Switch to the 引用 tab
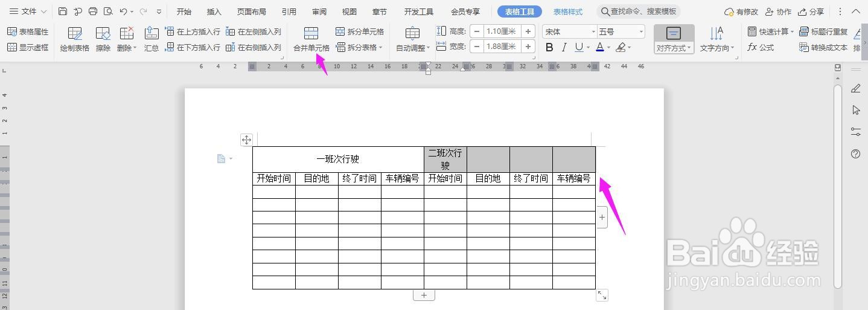This screenshot has height=310, width=868. click(289, 11)
